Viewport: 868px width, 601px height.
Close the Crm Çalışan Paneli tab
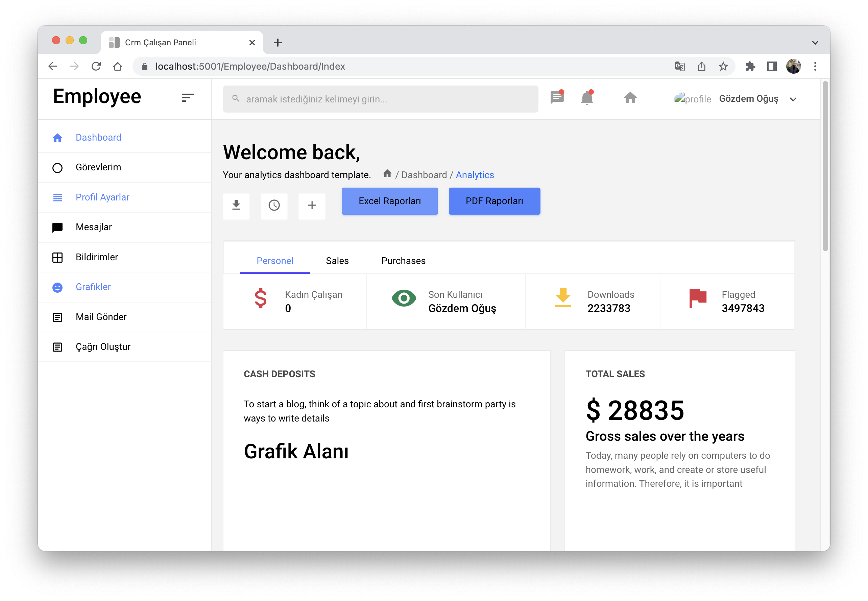(x=252, y=43)
